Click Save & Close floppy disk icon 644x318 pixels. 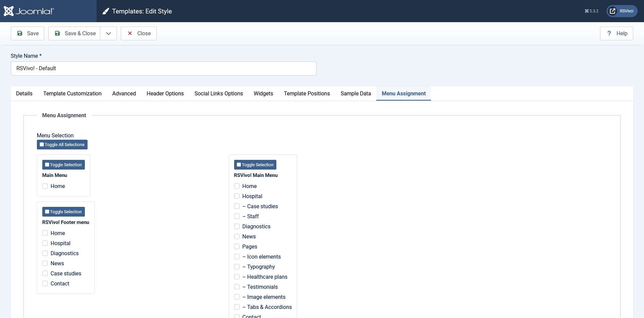pos(57,33)
